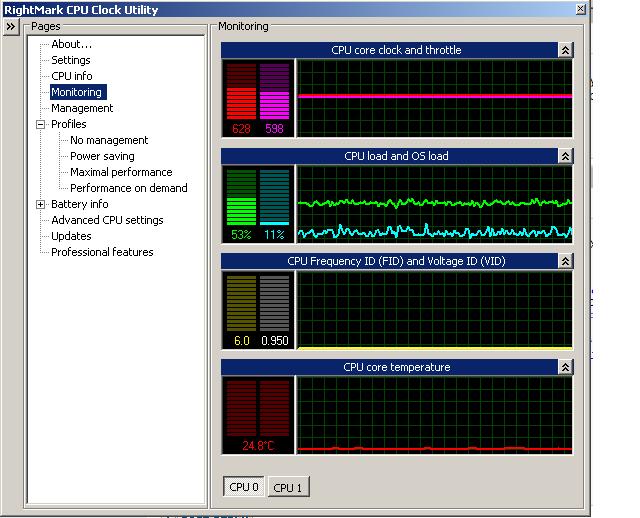Screen dimensions: 640x518
Task: Open the Settings page
Action: (x=71, y=60)
